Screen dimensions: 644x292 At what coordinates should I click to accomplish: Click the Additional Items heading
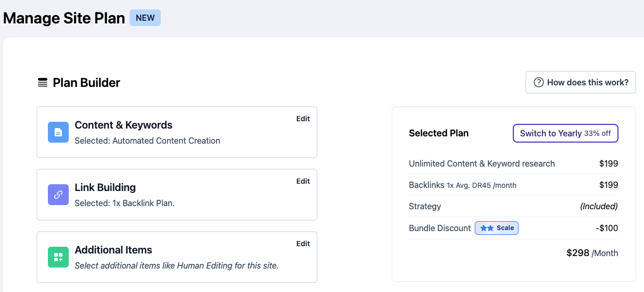point(113,250)
